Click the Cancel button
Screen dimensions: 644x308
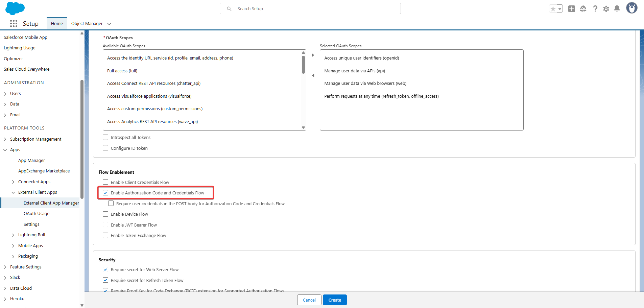click(309, 300)
